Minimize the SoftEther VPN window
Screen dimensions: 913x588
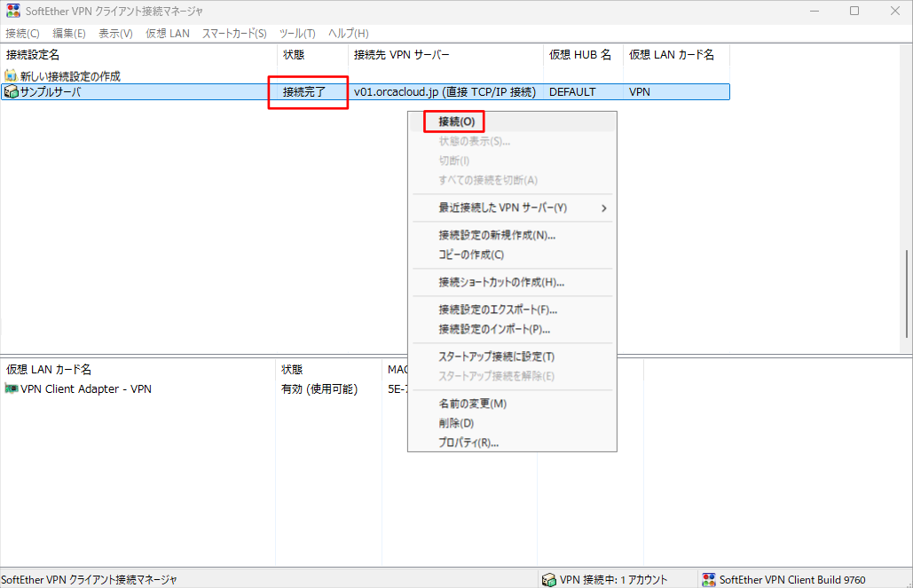click(814, 11)
